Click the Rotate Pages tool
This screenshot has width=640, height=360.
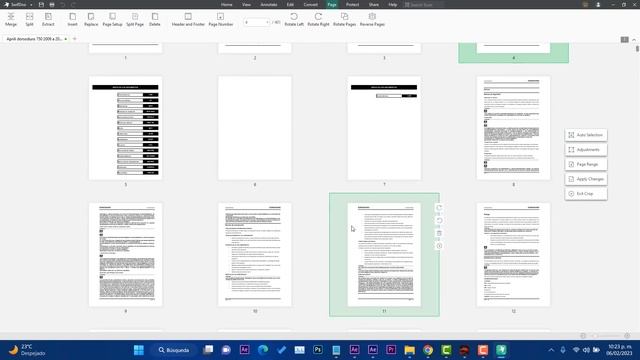click(x=344, y=19)
